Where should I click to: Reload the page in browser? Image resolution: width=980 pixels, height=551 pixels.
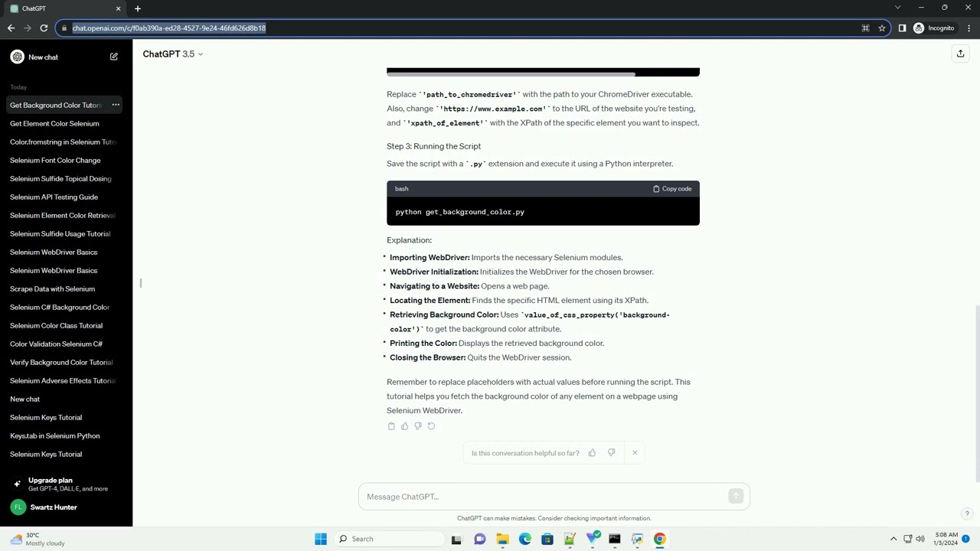pyautogui.click(x=44, y=28)
